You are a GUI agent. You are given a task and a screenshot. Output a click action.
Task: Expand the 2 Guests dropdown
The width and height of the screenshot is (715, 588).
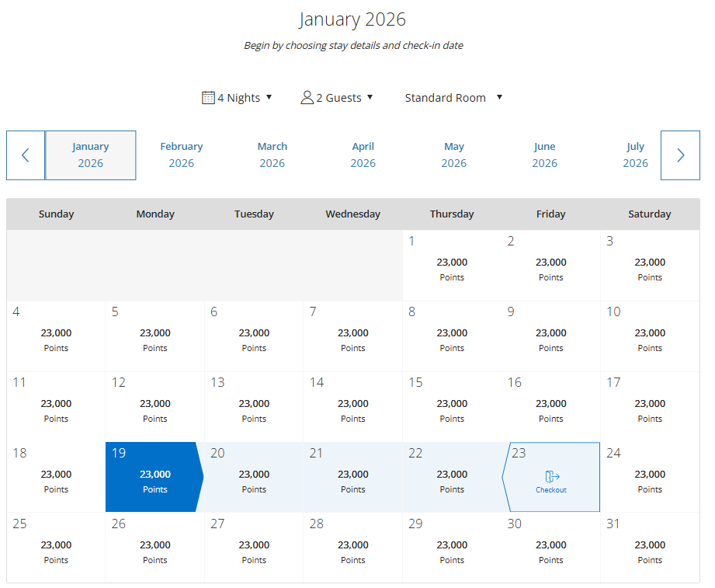(337, 98)
